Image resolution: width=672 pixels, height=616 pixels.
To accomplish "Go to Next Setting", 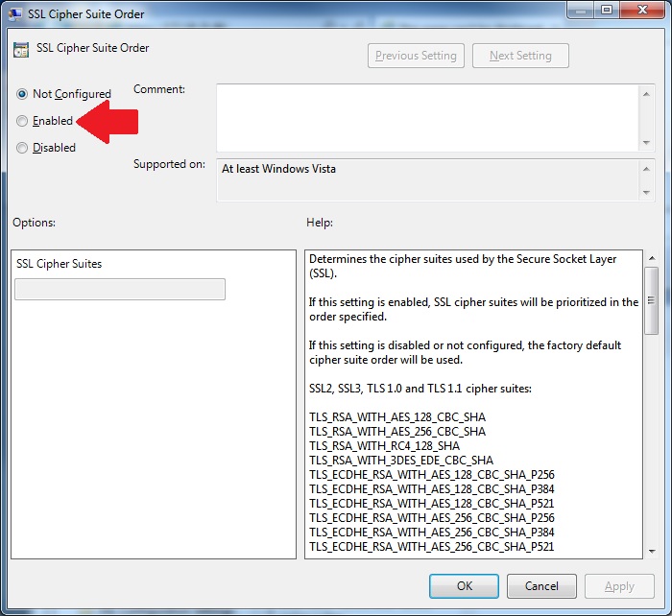I will pos(520,56).
